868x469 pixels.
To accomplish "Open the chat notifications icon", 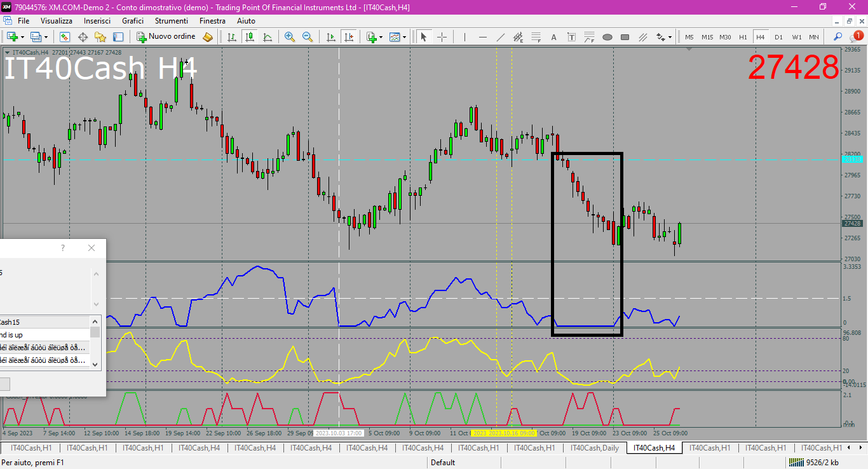I will coord(856,36).
